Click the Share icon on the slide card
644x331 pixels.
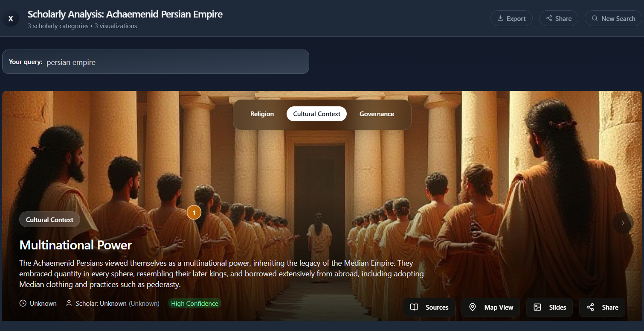click(590, 307)
